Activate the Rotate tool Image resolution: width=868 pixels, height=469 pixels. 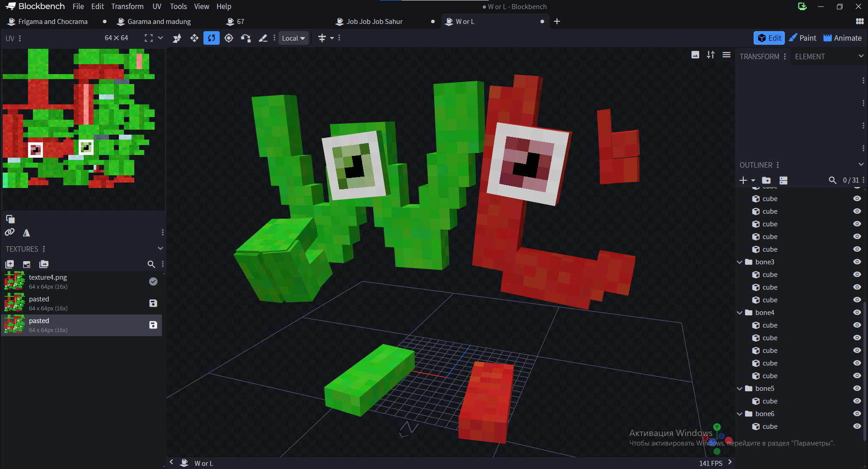211,38
